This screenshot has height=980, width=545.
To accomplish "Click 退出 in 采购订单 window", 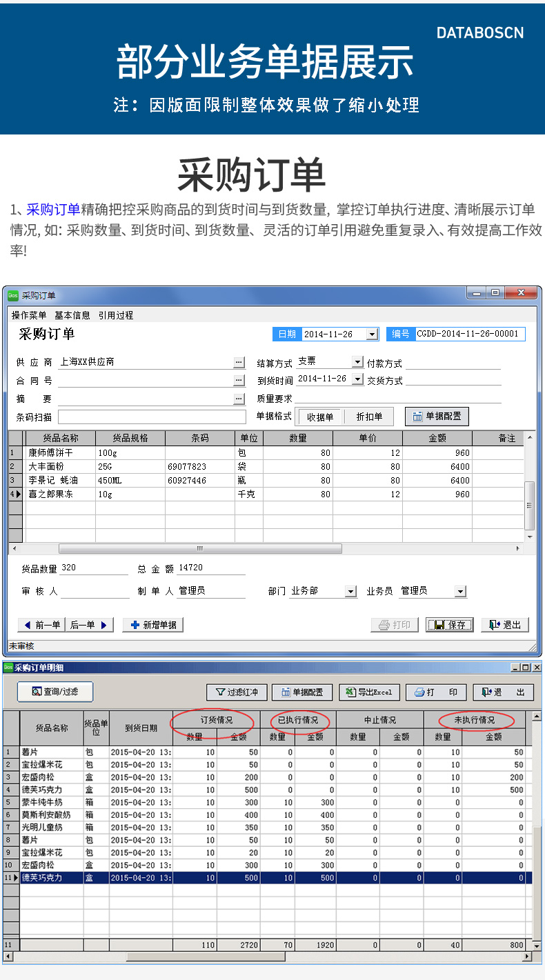I will click(505, 625).
